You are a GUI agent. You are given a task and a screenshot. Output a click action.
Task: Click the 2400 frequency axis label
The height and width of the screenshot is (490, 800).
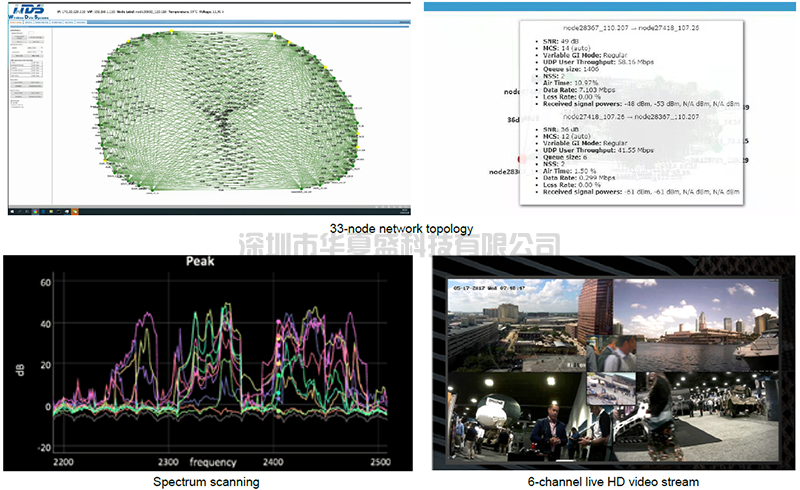click(273, 462)
